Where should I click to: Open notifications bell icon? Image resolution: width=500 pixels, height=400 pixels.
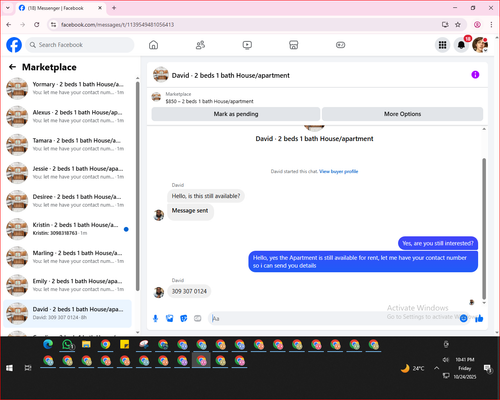point(461,45)
